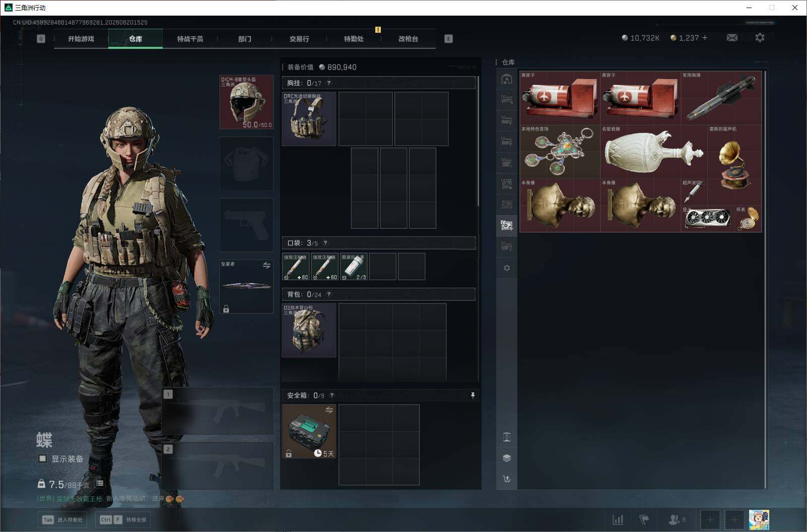
Task: Show help for 口袋 capacity
Action: 325,243
